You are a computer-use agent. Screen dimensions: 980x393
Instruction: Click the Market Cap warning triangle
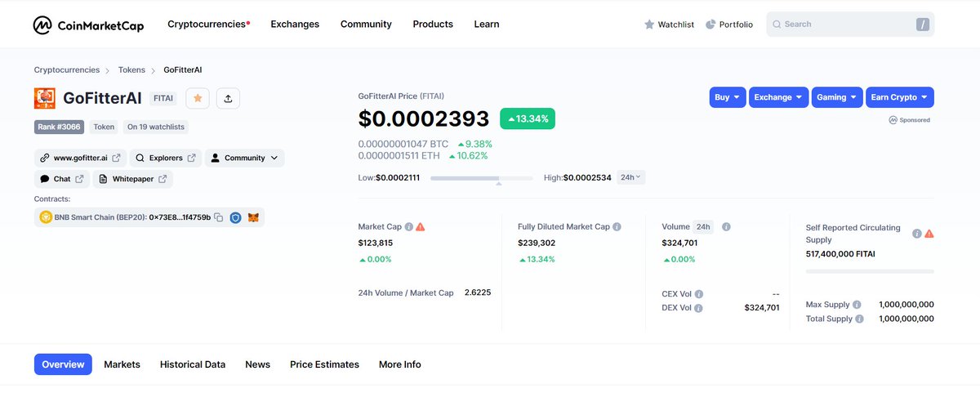[421, 226]
